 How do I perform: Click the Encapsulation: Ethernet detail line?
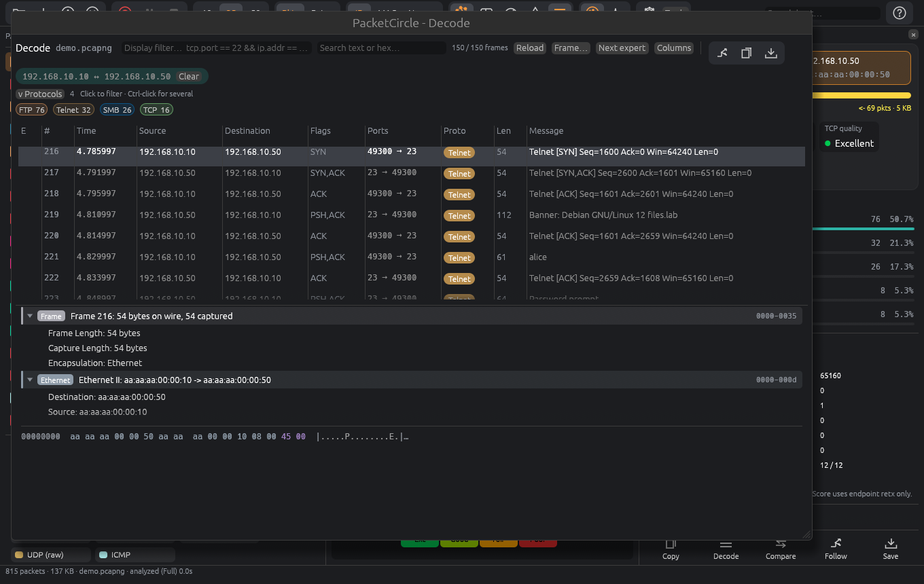[95, 363]
